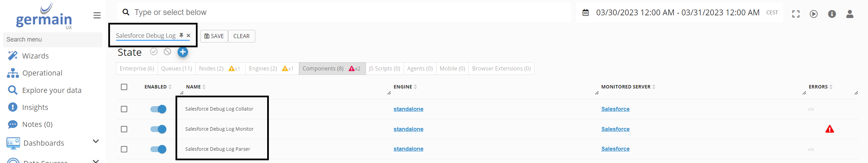Image resolution: width=868 pixels, height=163 pixels.
Task: Click the red error warning triangle
Action: (829, 129)
